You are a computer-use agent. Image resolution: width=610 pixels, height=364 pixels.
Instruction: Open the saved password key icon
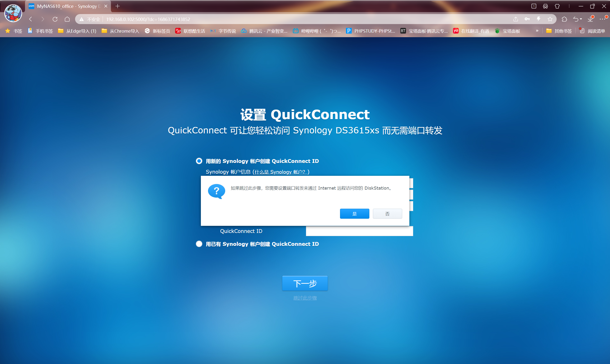527,19
